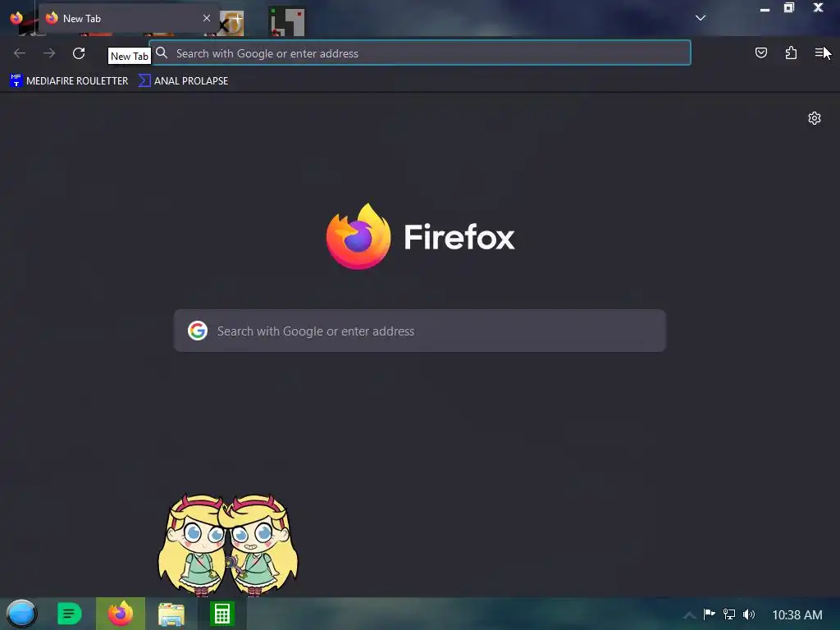This screenshot has width=840, height=630.
Task: Click the Firefox taskbar button
Action: click(121, 614)
